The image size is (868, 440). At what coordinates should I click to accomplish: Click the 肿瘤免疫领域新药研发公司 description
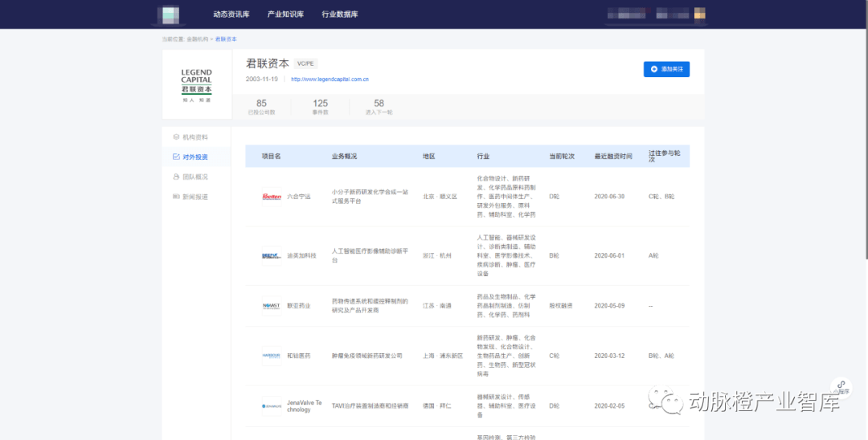coord(367,356)
